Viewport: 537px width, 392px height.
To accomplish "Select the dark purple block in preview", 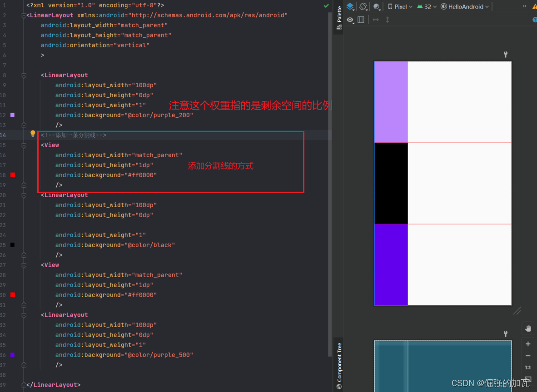I will coord(391,265).
